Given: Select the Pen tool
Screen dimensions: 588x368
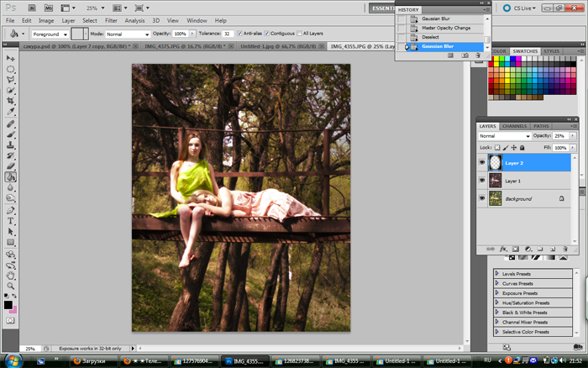Looking at the screenshot, I should tap(10, 210).
